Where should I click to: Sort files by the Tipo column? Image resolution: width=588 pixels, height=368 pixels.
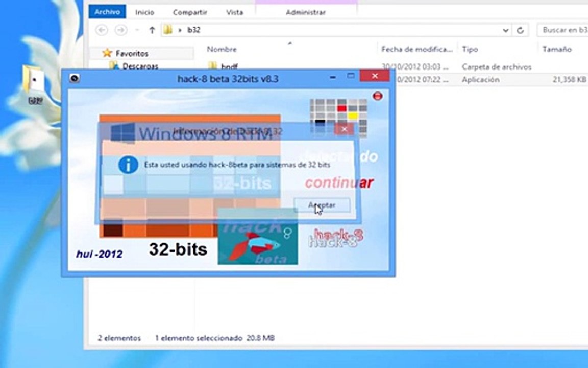click(x=470, y=49)
